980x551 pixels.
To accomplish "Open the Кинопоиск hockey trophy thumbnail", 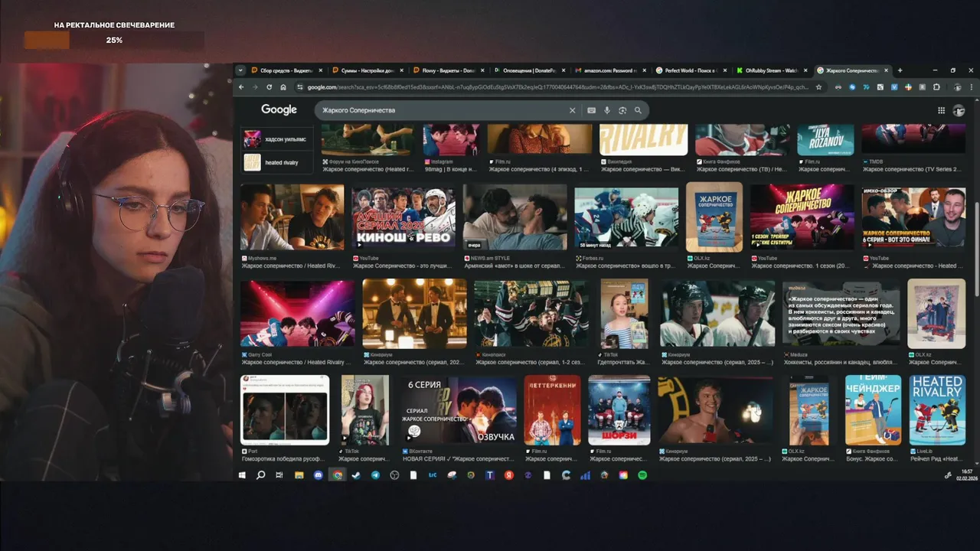I will click(530, 313).
